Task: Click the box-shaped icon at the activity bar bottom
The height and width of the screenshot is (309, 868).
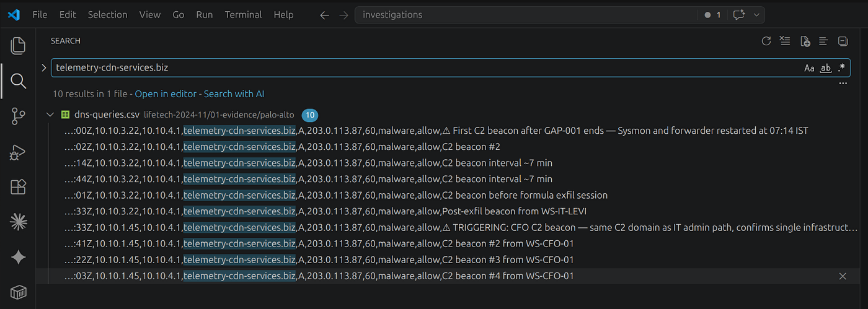Action: click(18, 292)
